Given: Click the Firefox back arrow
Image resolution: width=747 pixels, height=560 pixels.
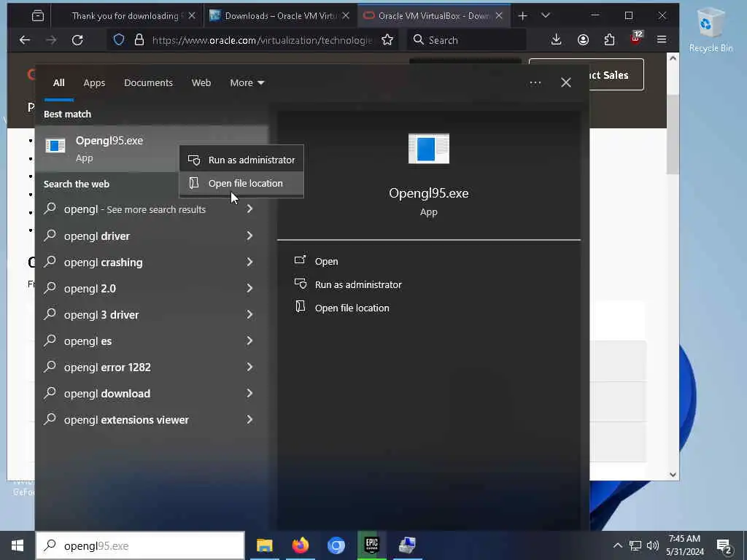Looking at the screenshot, I should 25,40.
